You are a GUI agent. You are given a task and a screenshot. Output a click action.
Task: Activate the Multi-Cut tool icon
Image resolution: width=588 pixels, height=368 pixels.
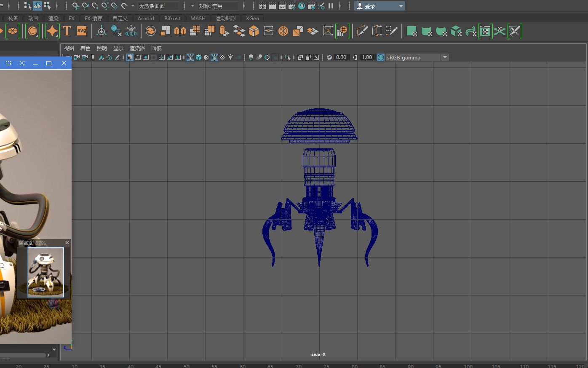coord(361,30)
